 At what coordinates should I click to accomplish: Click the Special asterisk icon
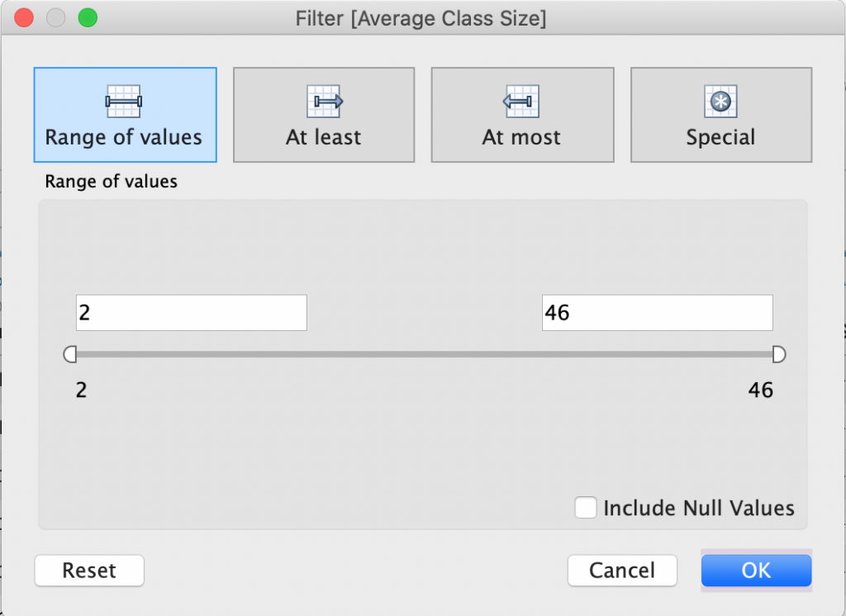click(720, 101)
